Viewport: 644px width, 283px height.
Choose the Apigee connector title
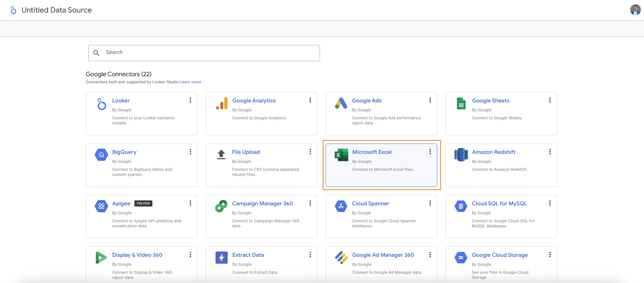pos(121,203)
